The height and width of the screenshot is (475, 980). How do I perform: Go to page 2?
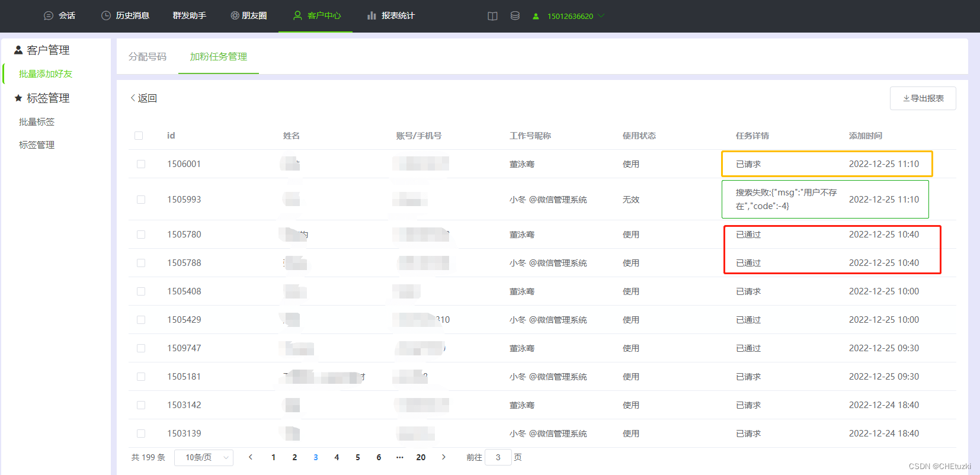(x=294, y=457)
